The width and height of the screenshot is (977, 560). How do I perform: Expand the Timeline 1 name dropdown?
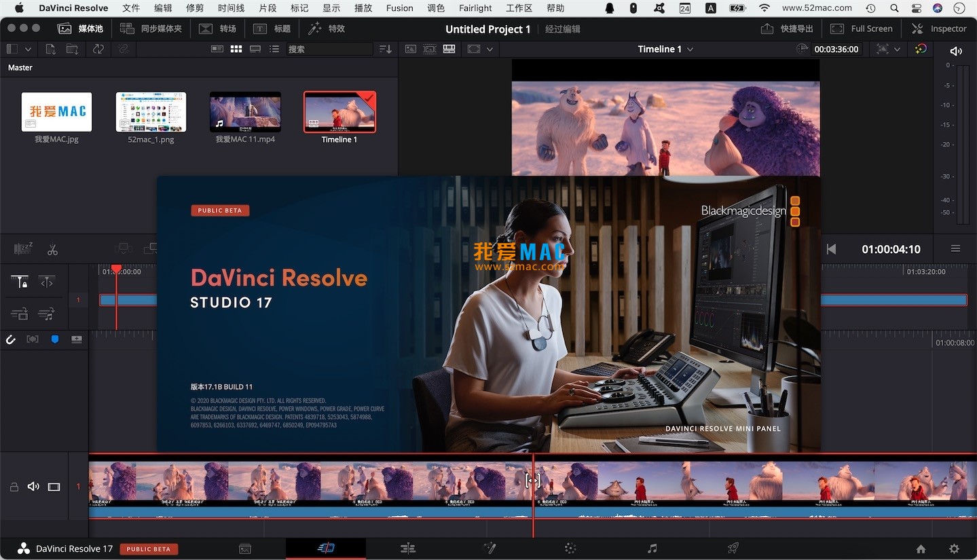coord(690,49)
